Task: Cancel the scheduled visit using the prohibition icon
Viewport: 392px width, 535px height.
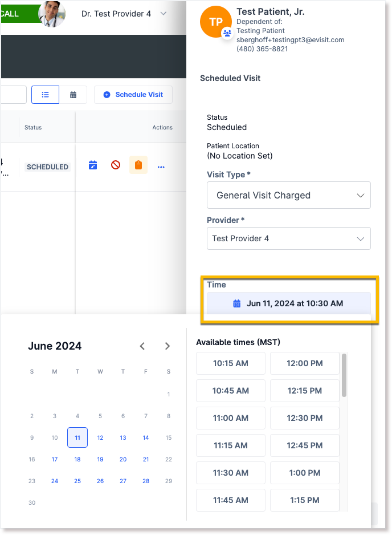Action: coord(116,165)
